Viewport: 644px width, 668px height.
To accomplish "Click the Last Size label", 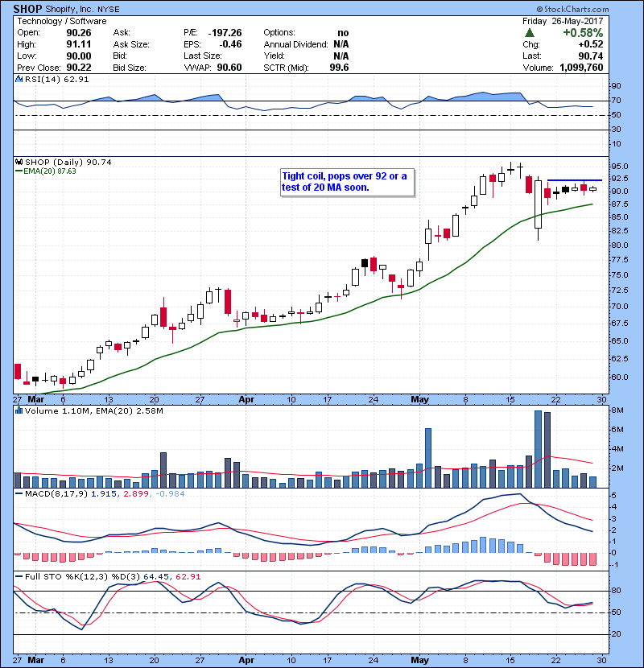I will click(203, 56).
